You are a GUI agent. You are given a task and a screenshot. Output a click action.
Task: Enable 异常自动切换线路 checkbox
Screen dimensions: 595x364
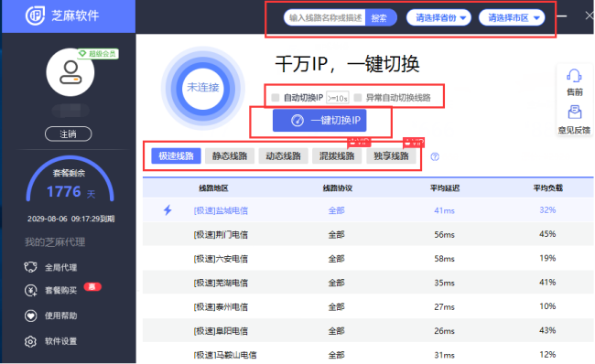click(357, 98)
